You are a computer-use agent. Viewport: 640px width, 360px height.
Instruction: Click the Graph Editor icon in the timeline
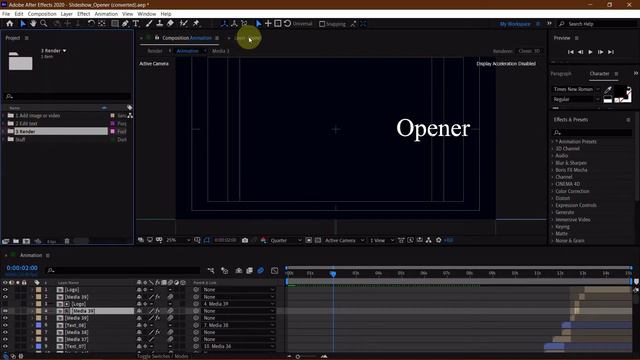275,271
